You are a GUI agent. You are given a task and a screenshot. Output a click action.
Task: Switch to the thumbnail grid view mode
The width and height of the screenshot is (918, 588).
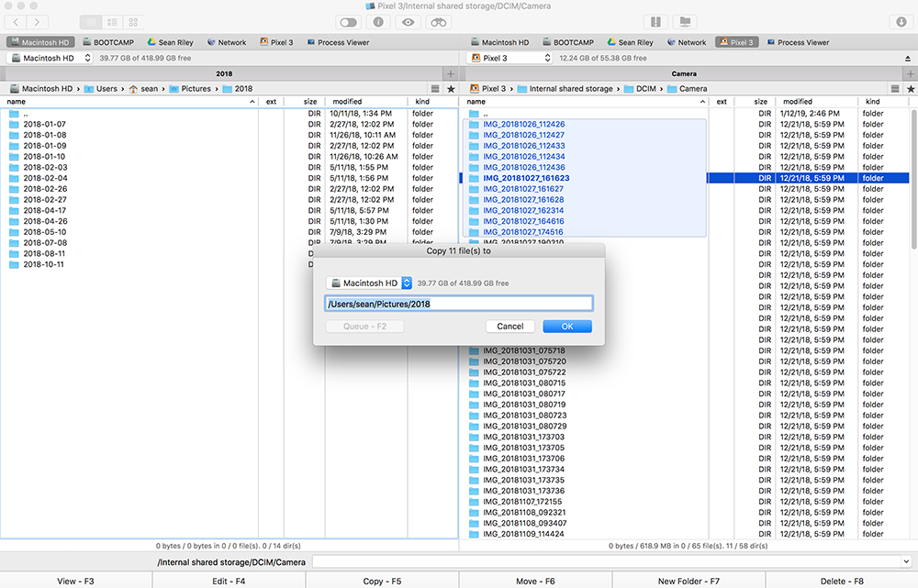[134, 21]
